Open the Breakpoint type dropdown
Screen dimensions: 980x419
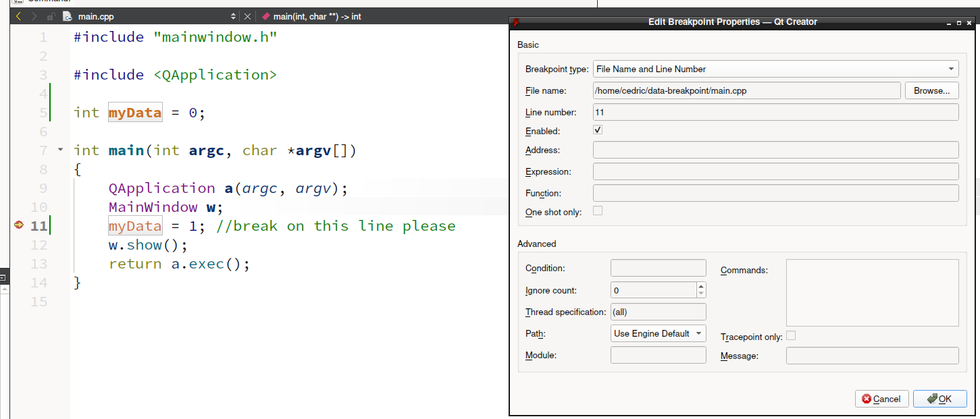coord(775,69)
